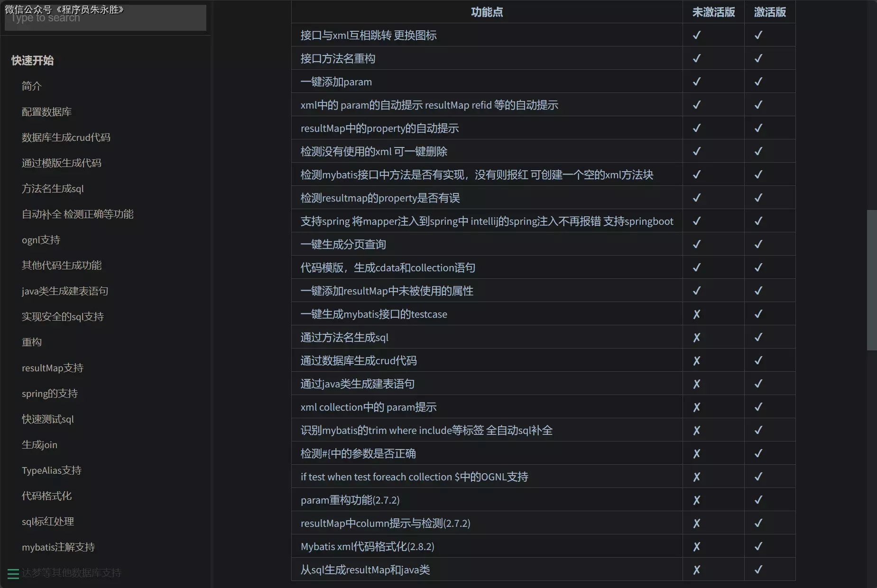Screen dimensions: 877x588
Task: Expand the 快速开始 section header
Action: click(32, 60)
